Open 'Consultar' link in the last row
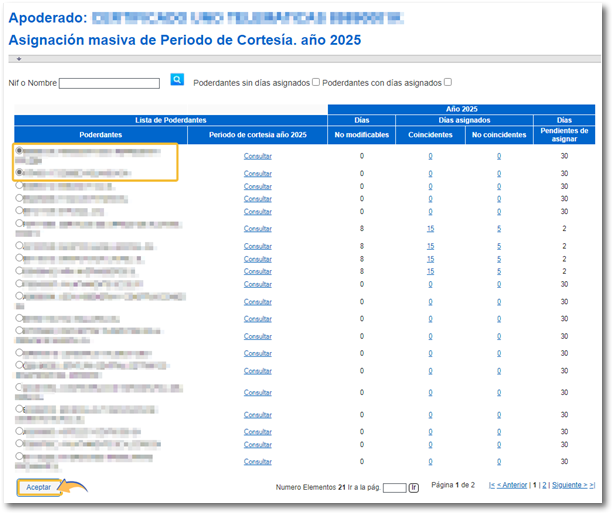The image size is (613, 514). 258,461
